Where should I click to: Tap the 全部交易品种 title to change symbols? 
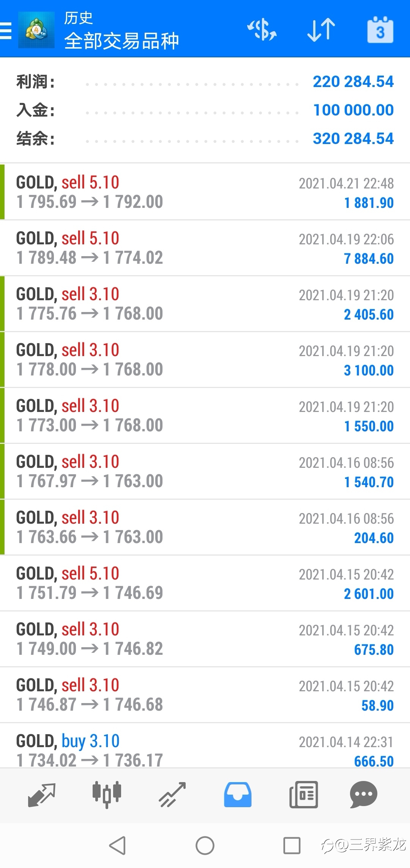(x=121, y=41)
